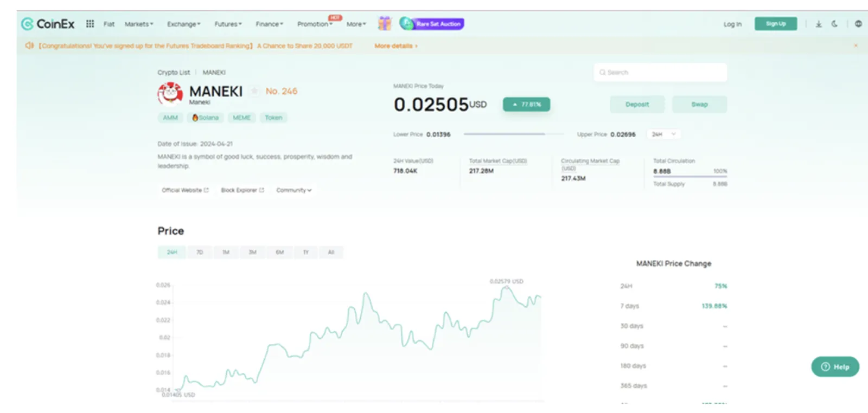The height and width of the screenshot is (413, 868).
Task: Click the AMM tag
Action: [170, 118]
